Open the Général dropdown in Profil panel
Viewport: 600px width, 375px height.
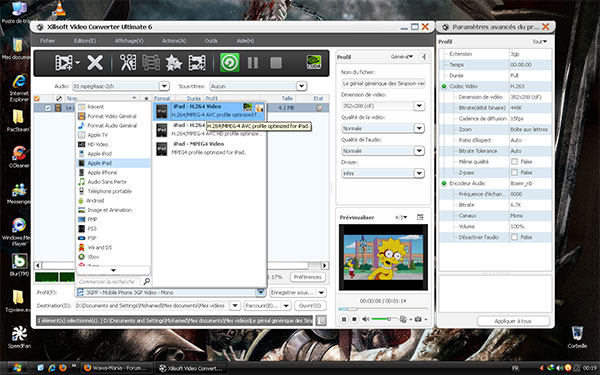[x=402, y=57]
